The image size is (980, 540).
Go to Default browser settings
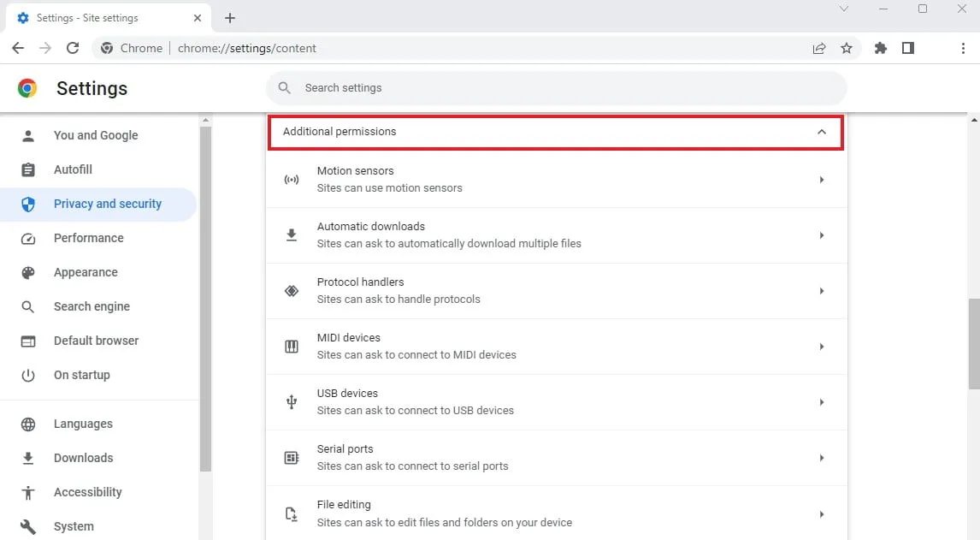96,341
